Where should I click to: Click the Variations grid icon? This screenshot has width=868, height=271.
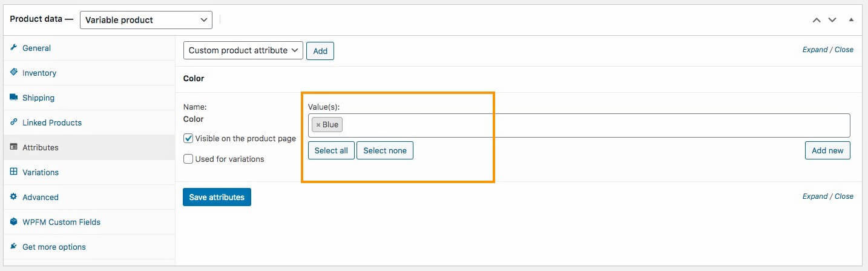(13, 172)
